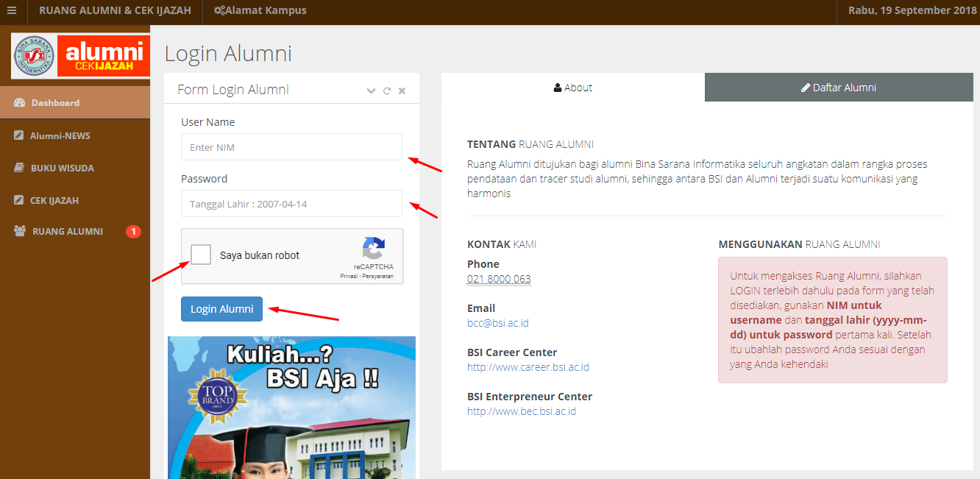
Task: Open Alumni-NEWS from the sidebar
Action: tap(75, 136)
